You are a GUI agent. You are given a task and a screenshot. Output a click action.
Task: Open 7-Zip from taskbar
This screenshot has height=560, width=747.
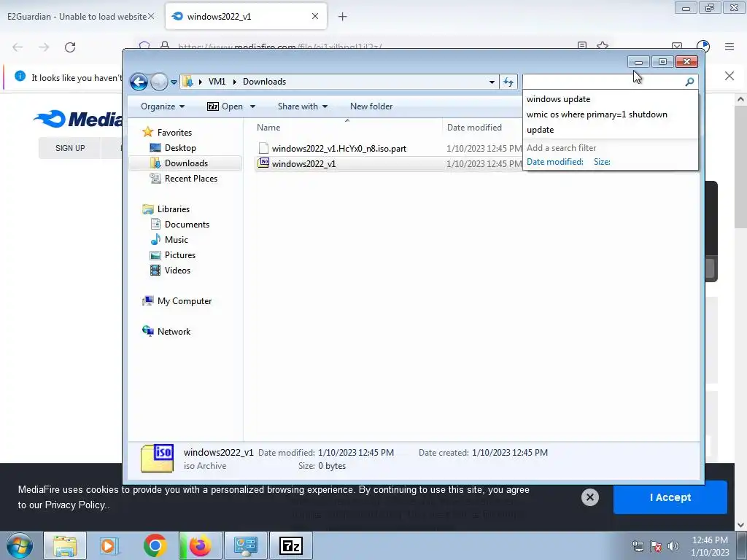pos(291,545)
